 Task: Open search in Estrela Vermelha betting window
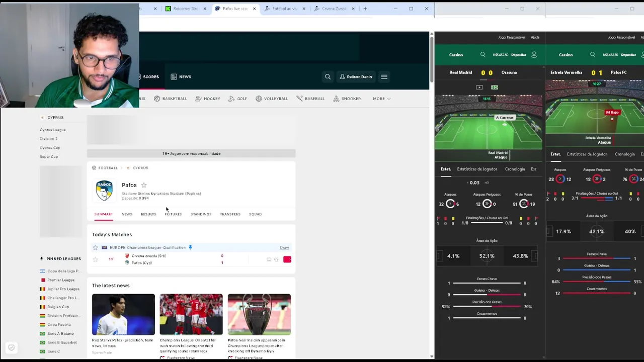click(x=592, y=55)
